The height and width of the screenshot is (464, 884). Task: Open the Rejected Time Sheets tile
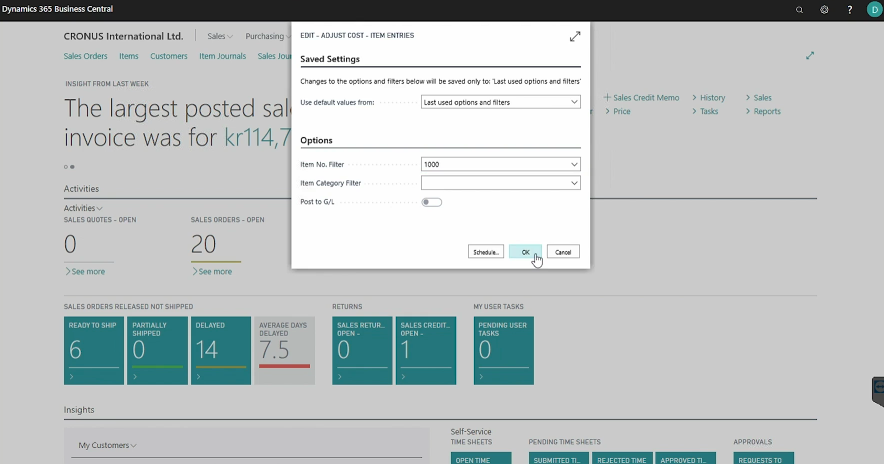[622, 458]
